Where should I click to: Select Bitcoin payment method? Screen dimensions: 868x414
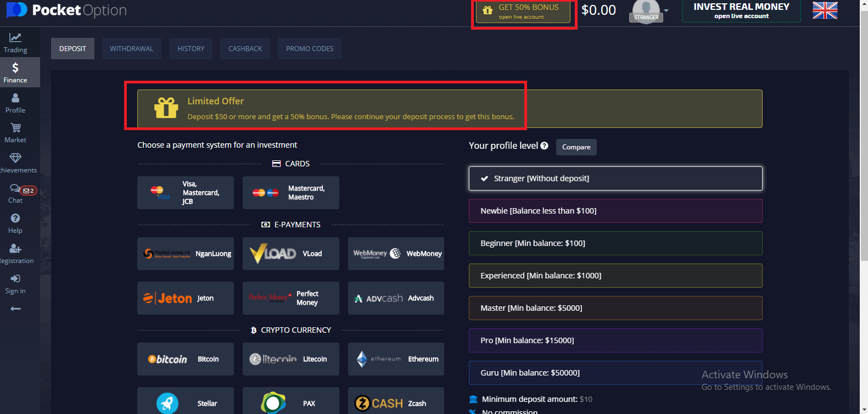(185, 359)
